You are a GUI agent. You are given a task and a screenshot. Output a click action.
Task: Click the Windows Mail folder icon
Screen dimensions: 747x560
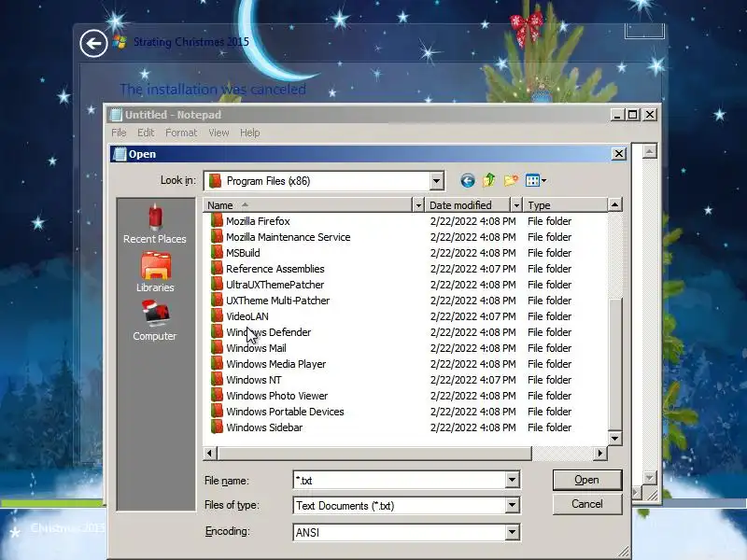[217, 347]
